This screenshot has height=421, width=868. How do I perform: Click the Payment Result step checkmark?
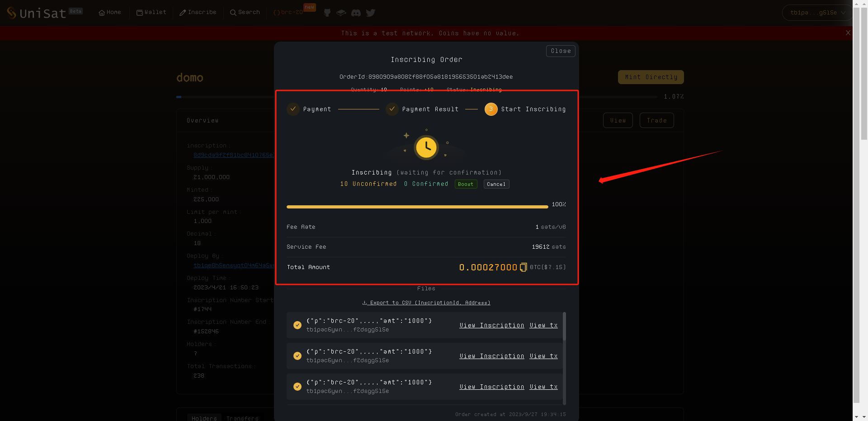tap(392, 109)
